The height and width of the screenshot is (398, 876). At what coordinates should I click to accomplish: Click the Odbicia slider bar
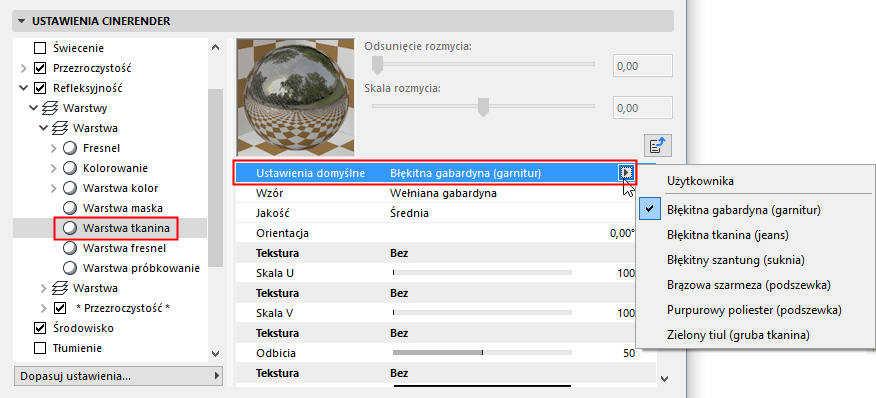[482, 353]
